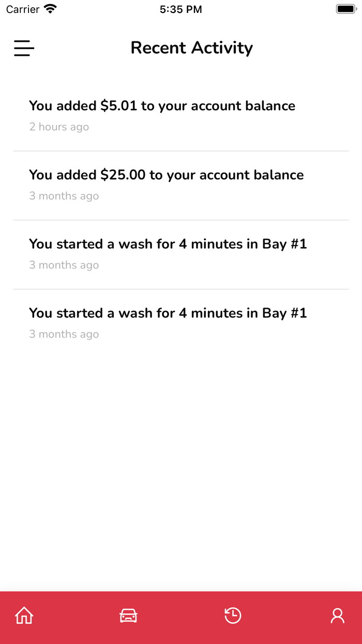The height and width of the screenshot is (644, 362).
Task: Open the Home screen from bottom navigation
Action: point(23,616)
